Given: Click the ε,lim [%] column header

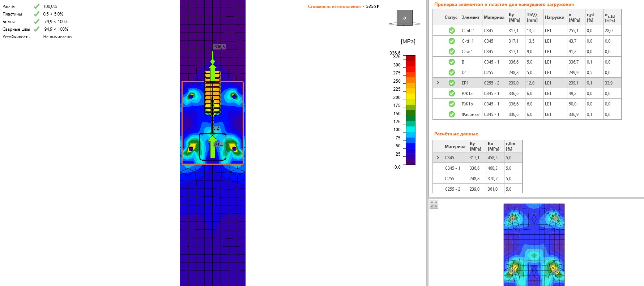Looking at the screenshot, I should click(513, 146).
